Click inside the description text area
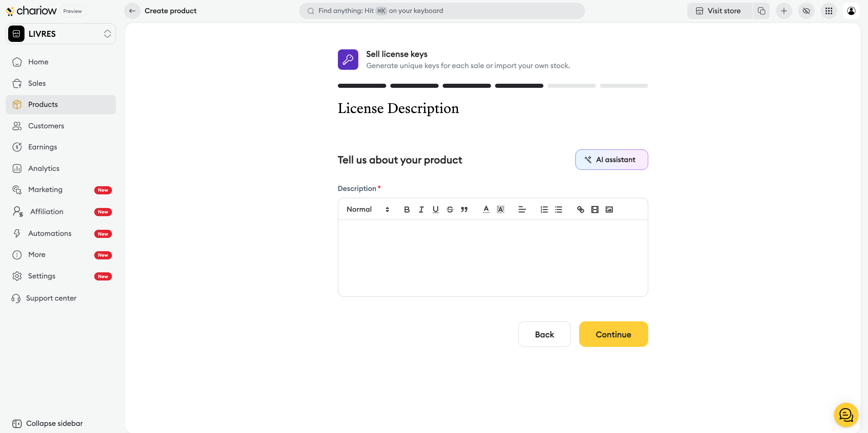The height and width of the screenshot is (433, 868). point(493,258)
